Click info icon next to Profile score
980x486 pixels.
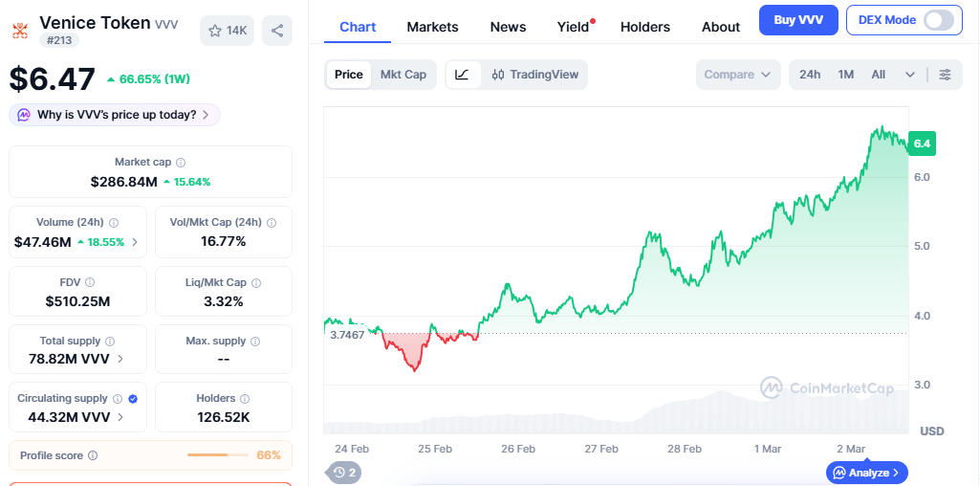point(93,455)
